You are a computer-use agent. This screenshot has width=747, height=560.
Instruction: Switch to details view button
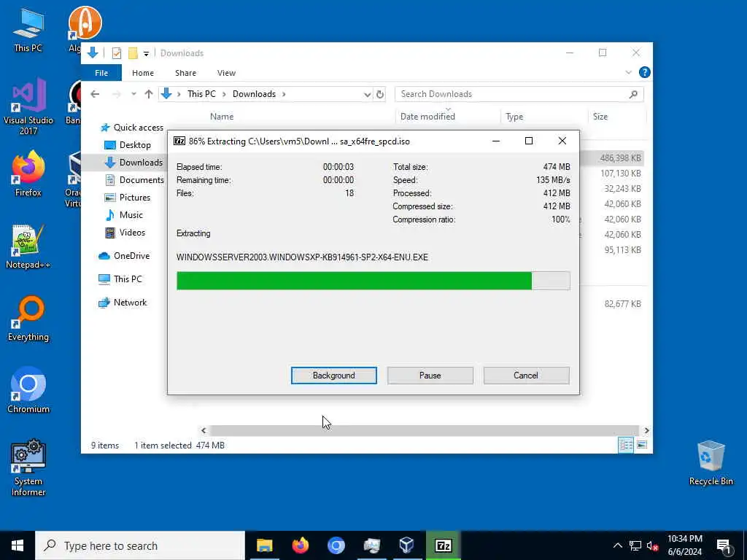pos(626,445)
